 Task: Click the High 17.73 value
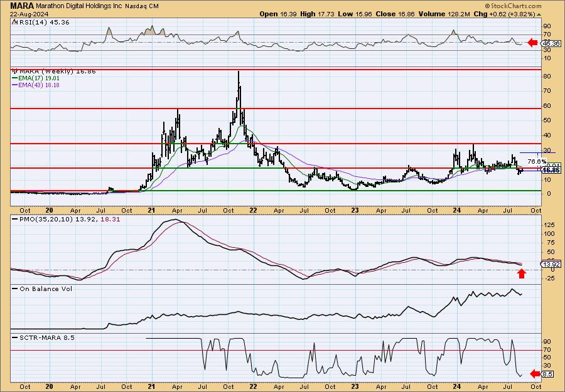click(x=317, y=14)
